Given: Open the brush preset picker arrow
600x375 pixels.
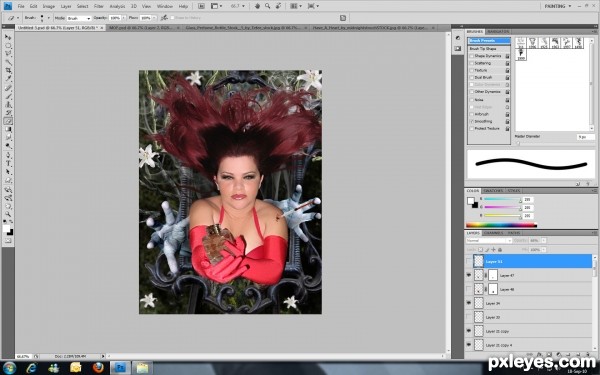Looking at the screenshot, I should pyautogui.click(x=49, y=18).
